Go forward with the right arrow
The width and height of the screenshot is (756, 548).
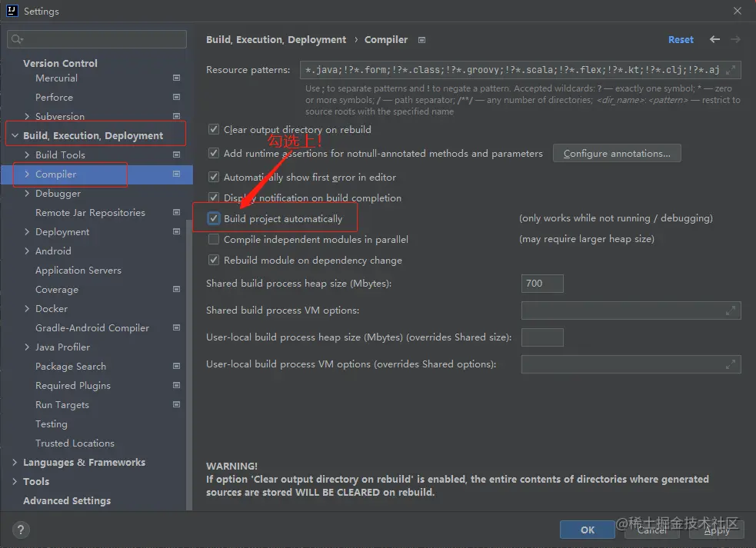tap(735, 39)
